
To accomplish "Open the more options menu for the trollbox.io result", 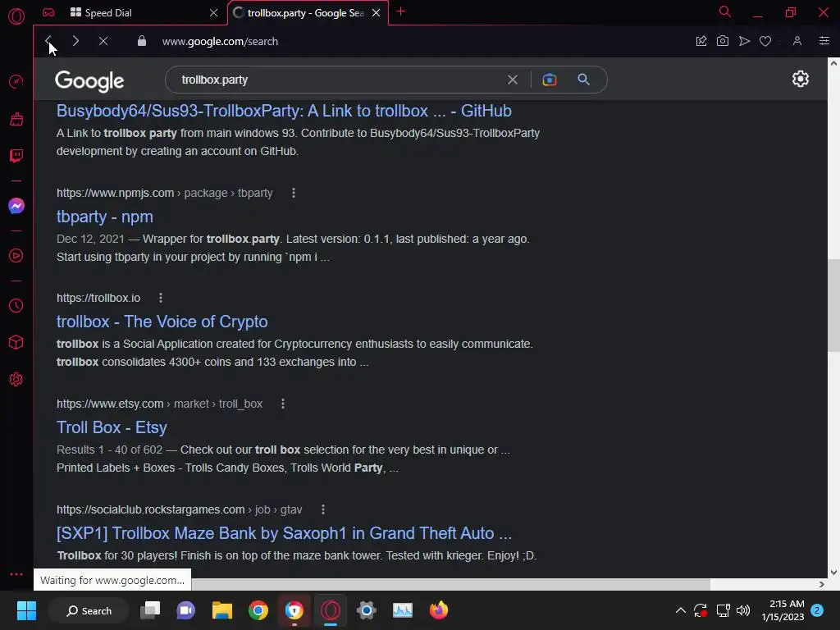I will click(161, 298).
